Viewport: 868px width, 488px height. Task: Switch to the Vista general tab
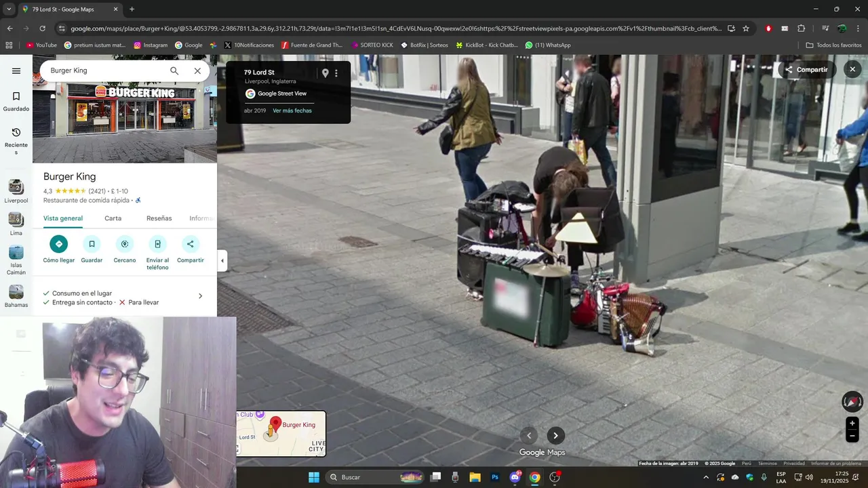tap(63, 218)
